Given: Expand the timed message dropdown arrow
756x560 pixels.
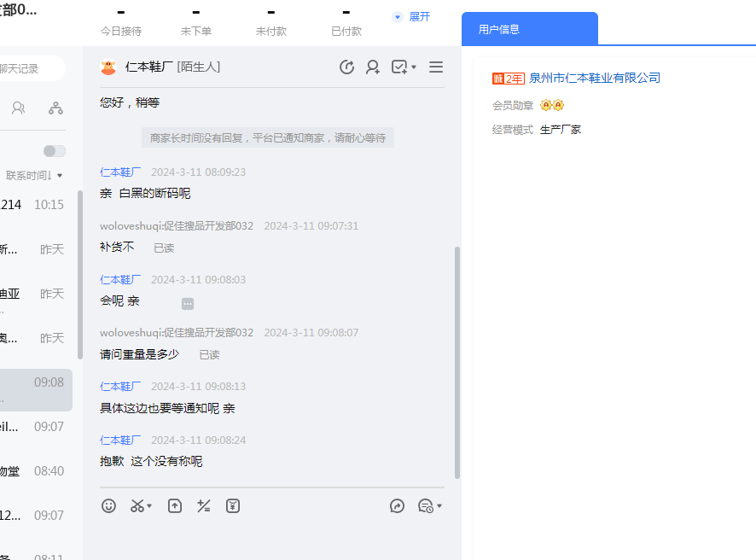Looking at the screenshot, I should tap(439, 506).
